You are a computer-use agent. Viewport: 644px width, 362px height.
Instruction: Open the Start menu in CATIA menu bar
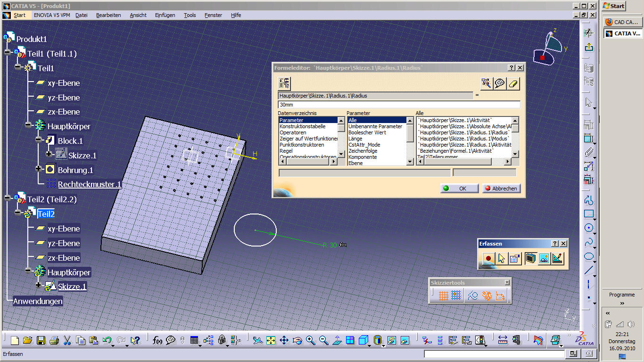pyautogui.click(x=19, y=15)
